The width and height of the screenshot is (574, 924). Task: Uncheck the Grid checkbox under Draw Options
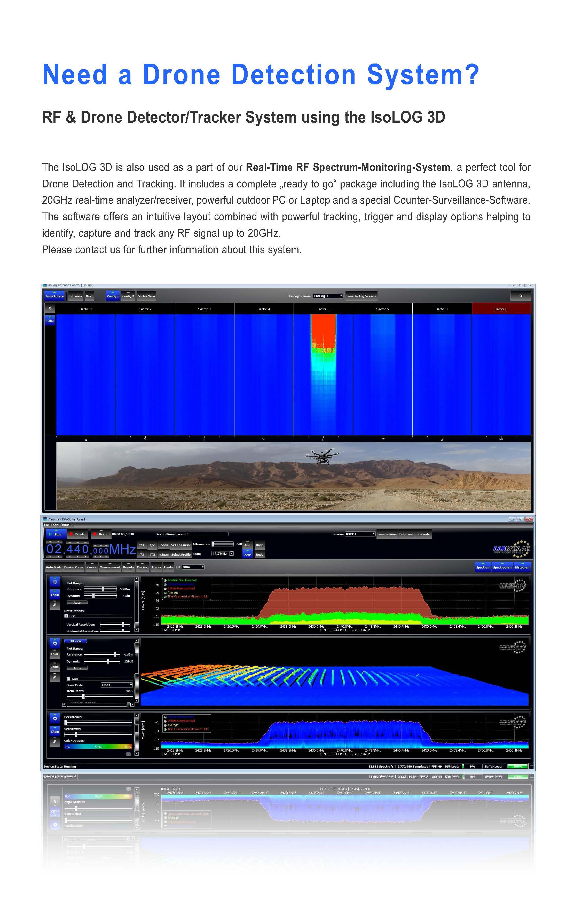66,616
